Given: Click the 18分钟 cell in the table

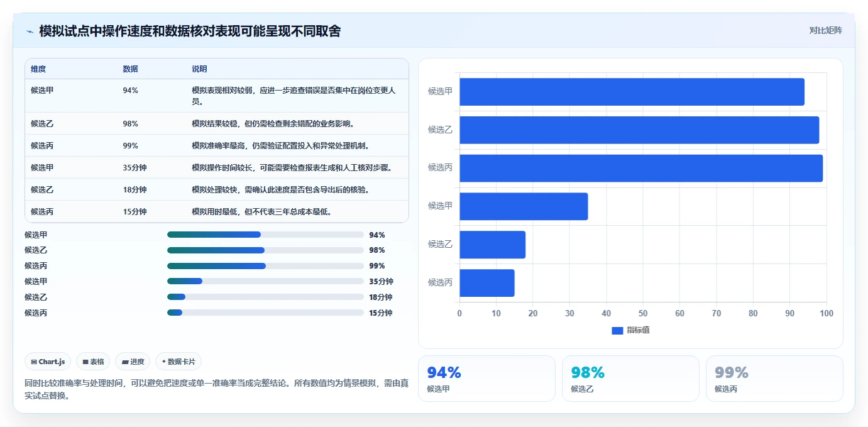Looking at the screenshot, I should [135, 190].
